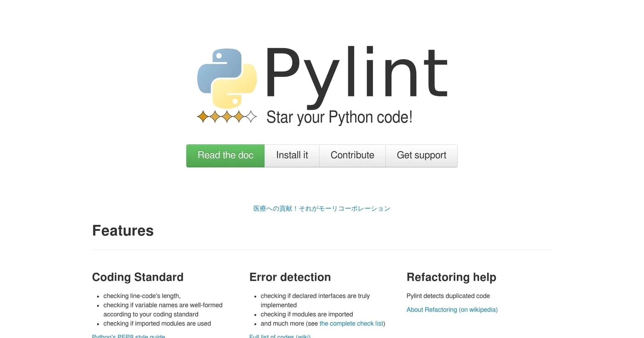Open the Contribute button
The image size is (644, 338).
click(352, 155)
